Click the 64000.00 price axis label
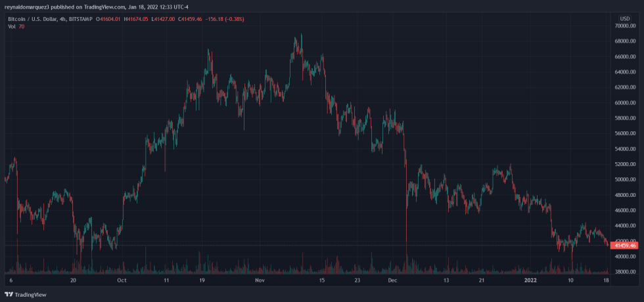The width and height of the screenshot is (644, 302). 624,72
